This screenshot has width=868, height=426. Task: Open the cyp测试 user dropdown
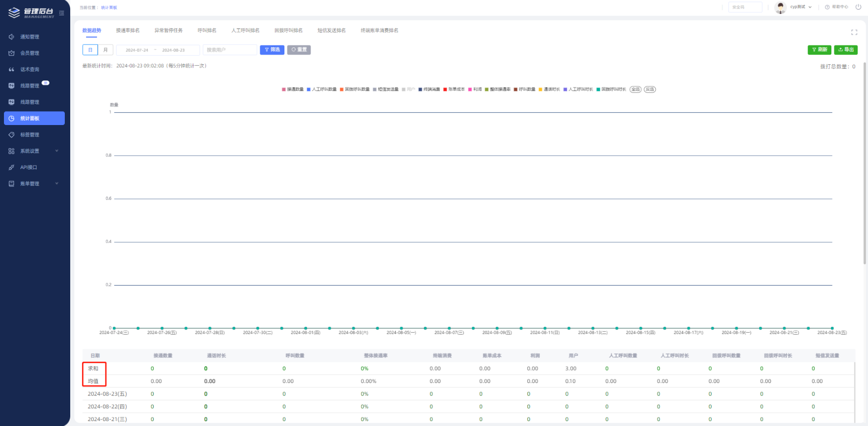(x=800, y=7)
